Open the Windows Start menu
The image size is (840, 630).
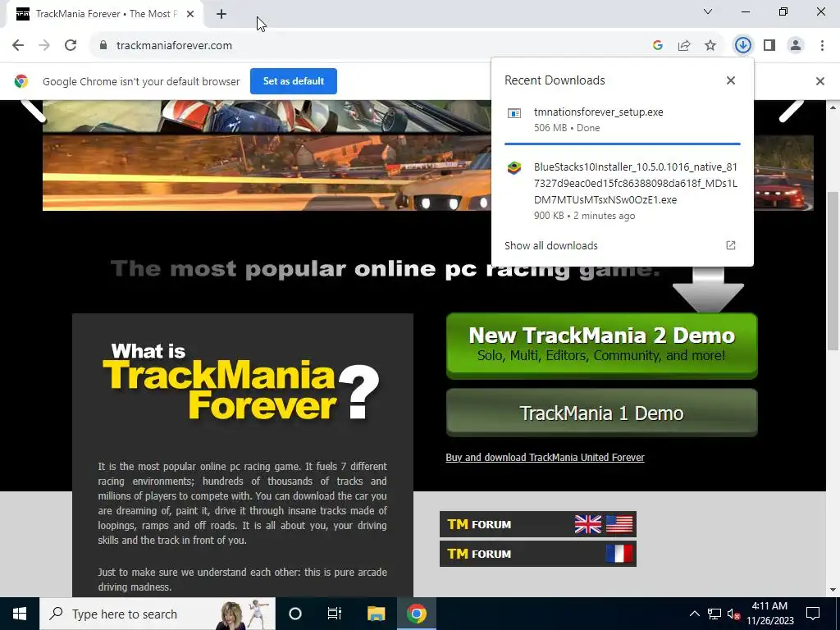20,614
